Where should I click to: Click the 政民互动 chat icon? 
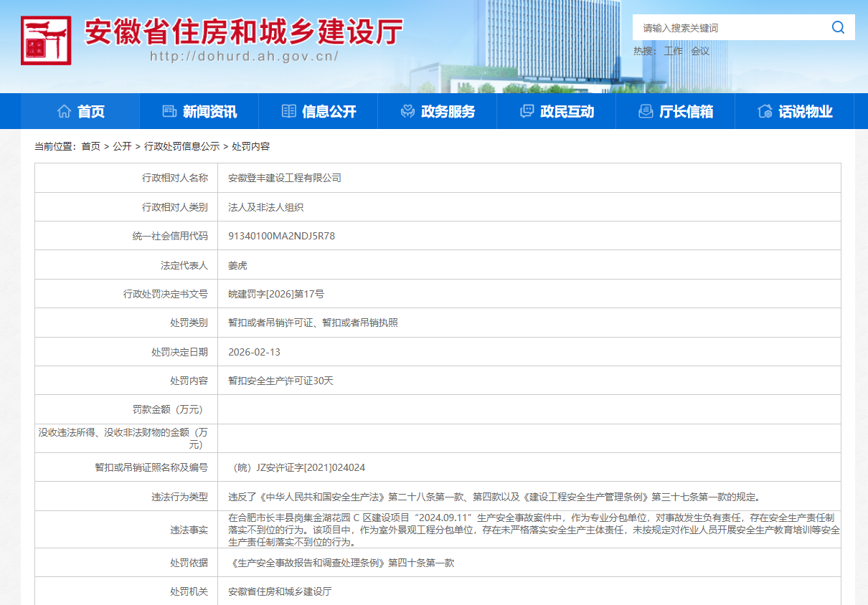click(x=527, y=112)
